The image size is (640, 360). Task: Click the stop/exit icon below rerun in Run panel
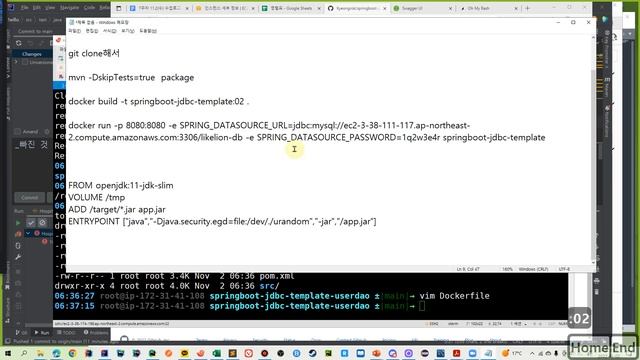[18, 245]
